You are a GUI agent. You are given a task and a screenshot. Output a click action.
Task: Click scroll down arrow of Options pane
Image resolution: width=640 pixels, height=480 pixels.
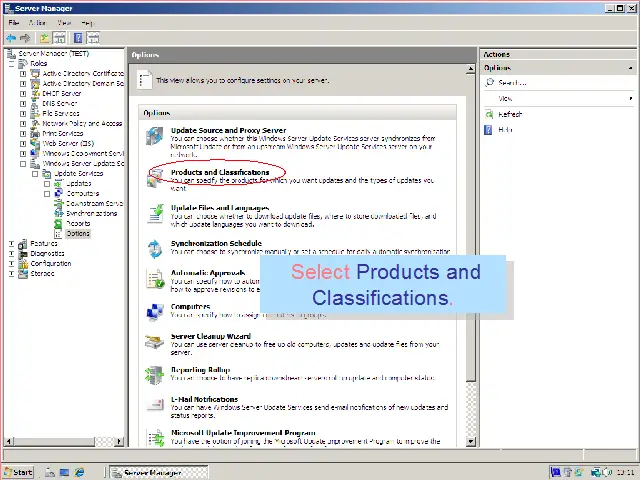click(x=471, y=441)
